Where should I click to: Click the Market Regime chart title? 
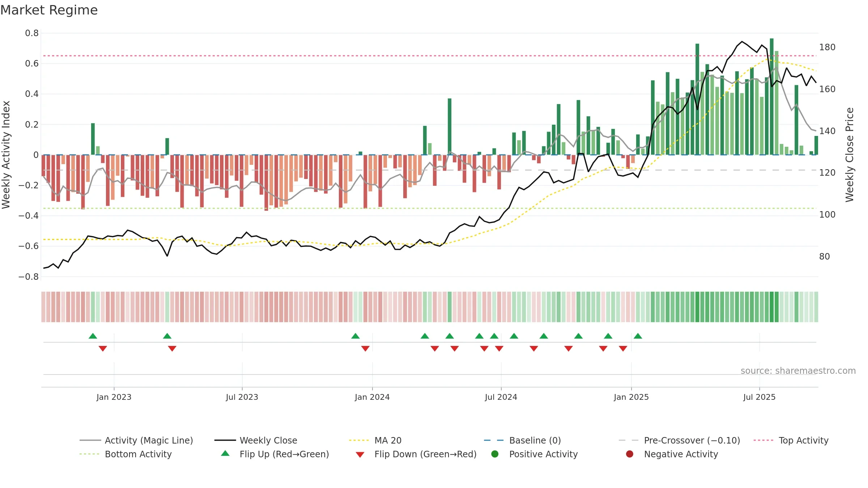point(49,10)
